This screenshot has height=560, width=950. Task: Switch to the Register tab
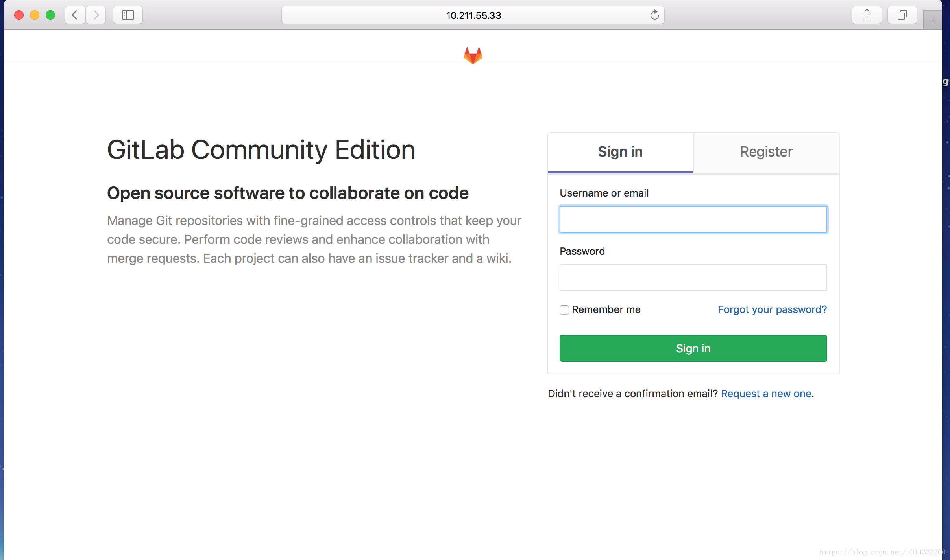click(x=766, y=153)
